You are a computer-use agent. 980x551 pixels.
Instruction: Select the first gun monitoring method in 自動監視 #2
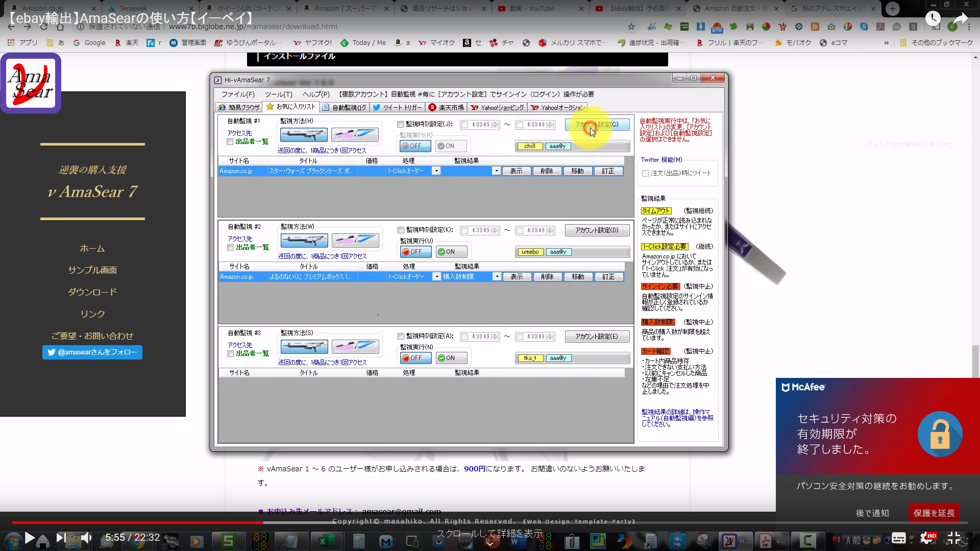(305, 241)
